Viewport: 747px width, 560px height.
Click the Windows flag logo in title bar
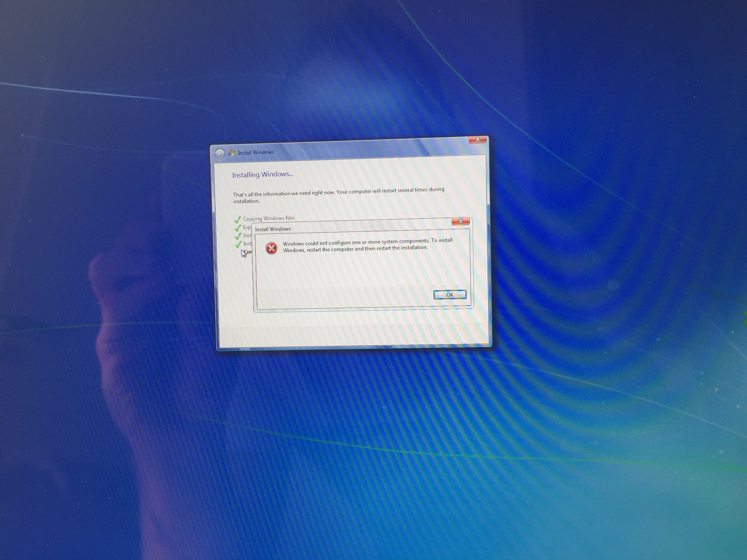(232, 153)
